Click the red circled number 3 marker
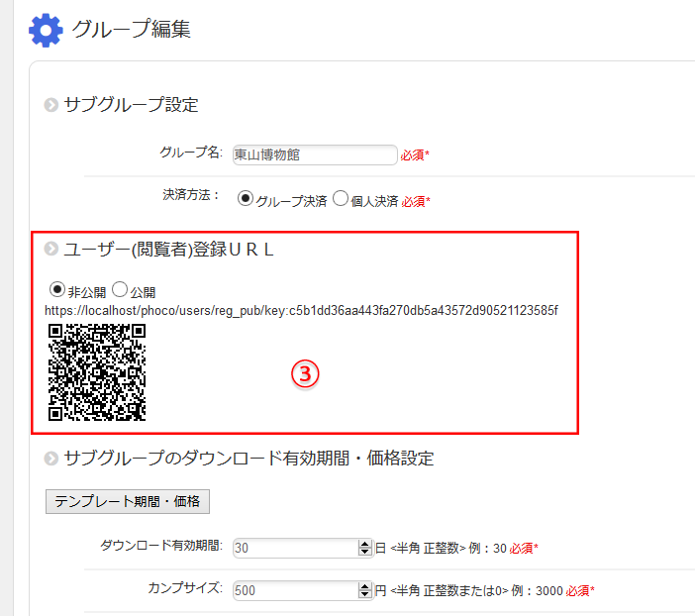This screenshot has width=695, height=616. pos(304,373)
